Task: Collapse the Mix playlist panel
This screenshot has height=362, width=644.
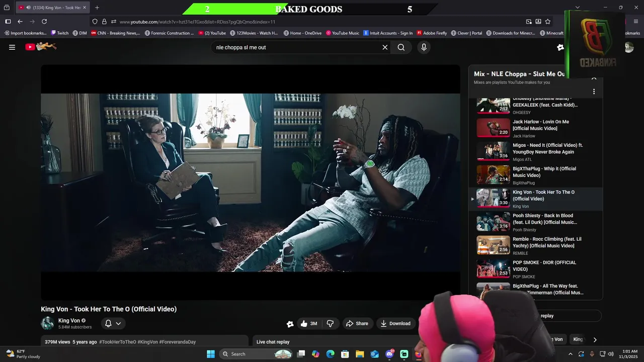Action: tap(594, 78)
